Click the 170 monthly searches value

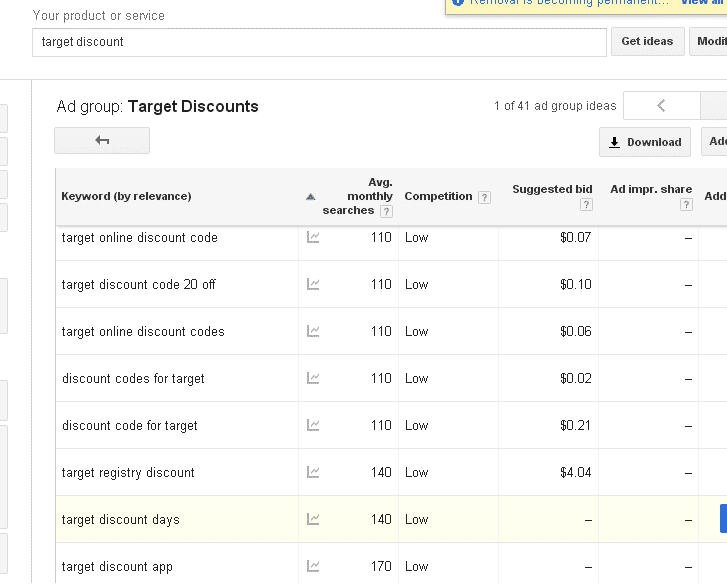click(x=381, y=566)
